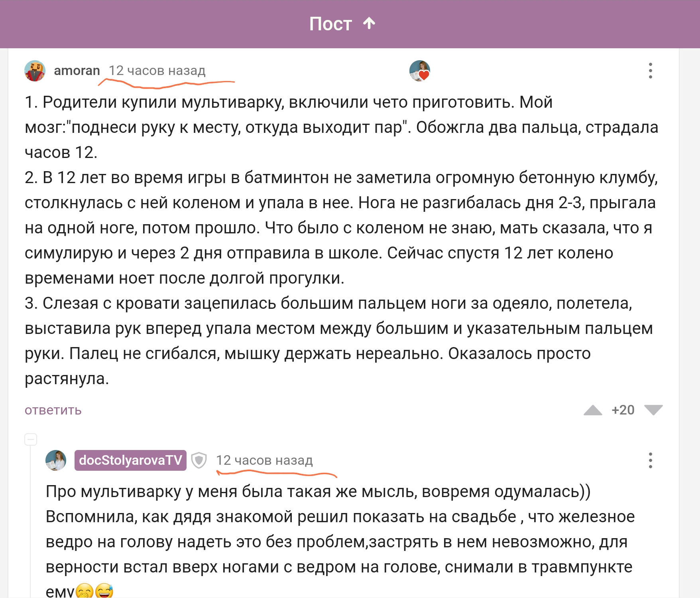
Task: Click the laughing emoji ending the reply
Action: 104,591
